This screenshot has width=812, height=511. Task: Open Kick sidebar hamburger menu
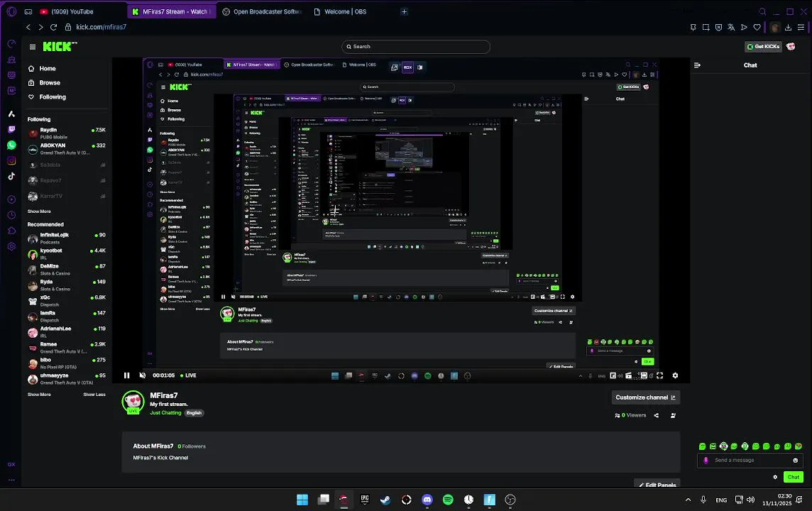[x=33, y=47]
